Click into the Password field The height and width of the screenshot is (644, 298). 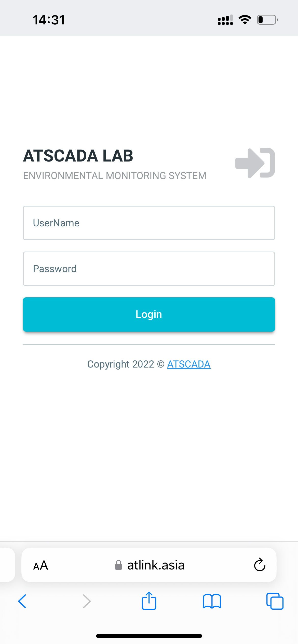coord(149,269)
